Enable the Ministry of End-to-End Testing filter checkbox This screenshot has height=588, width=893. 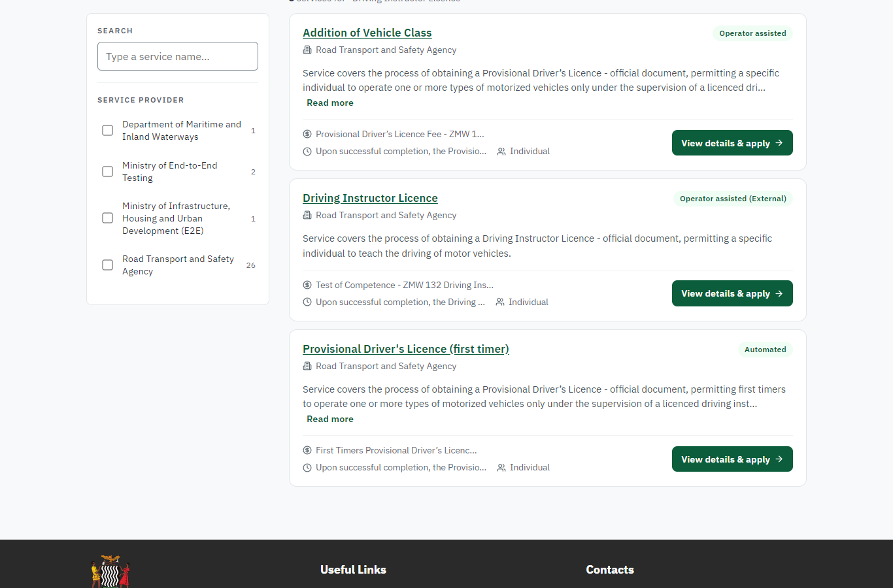coord(108,172)
